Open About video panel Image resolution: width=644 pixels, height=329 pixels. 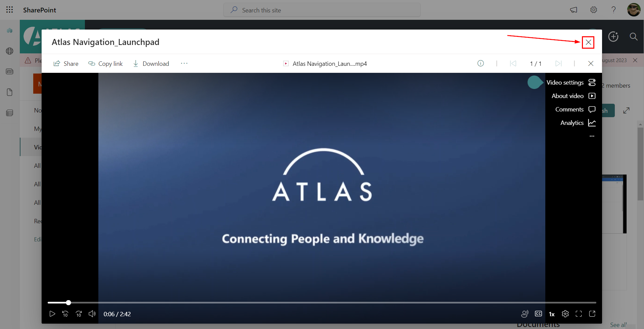point(574,96)
